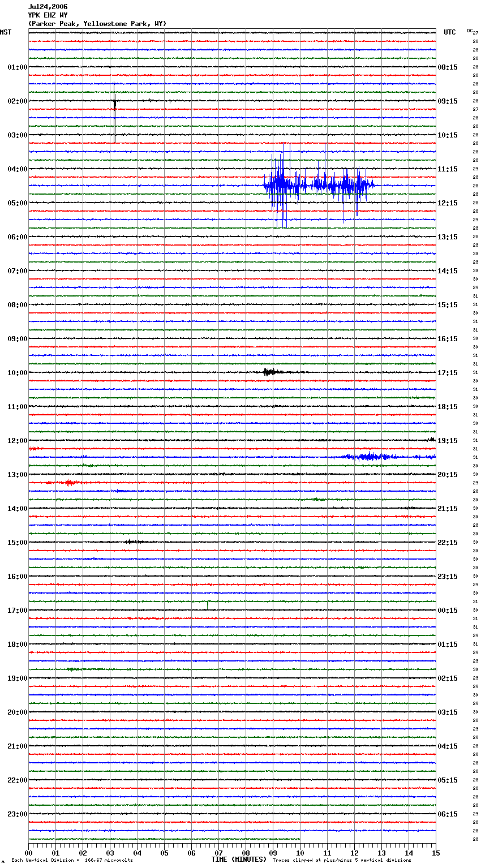Select the Parker Peak, Yellowstone Park location title
The width and height of the screenshot is (481, 868).
click(97, 24)
